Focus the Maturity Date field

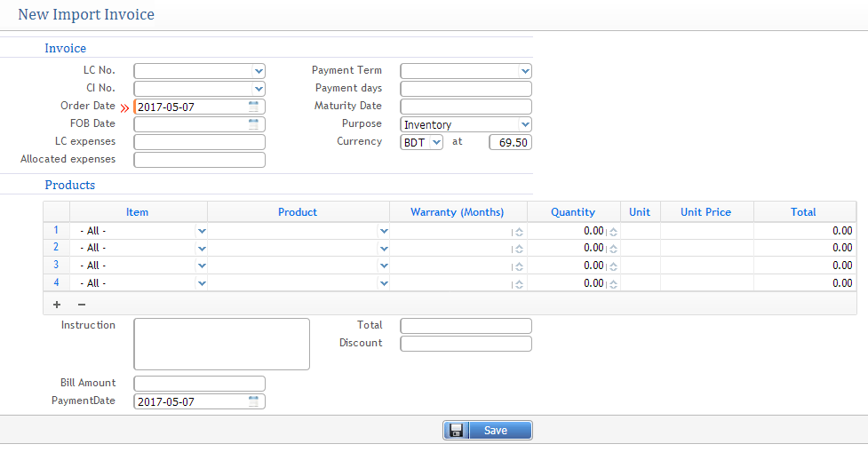pos(466,107)
